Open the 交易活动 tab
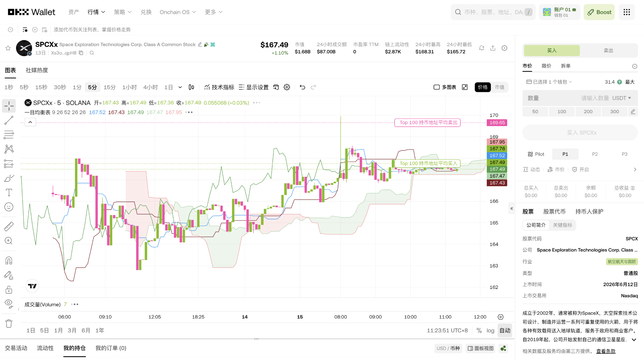644x360 pixels. (16, 348)
